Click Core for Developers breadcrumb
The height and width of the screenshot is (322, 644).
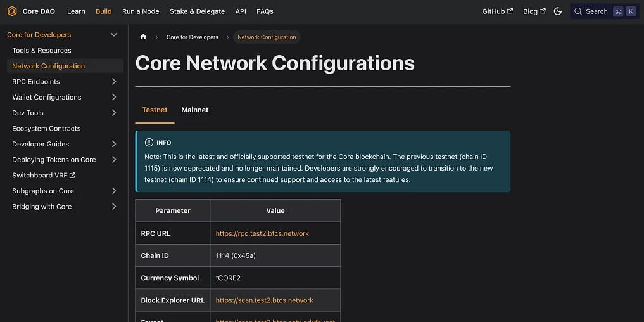click(193, 37)
